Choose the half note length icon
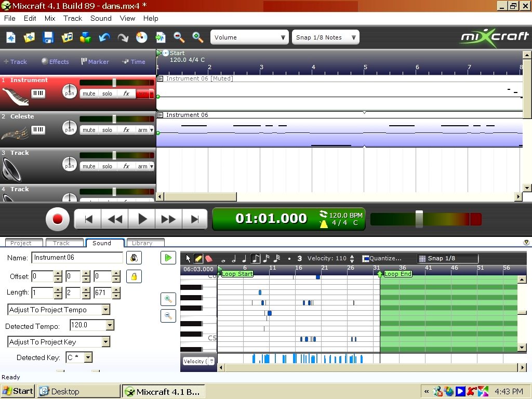This screenshot has width=532, height=399. 234,259
